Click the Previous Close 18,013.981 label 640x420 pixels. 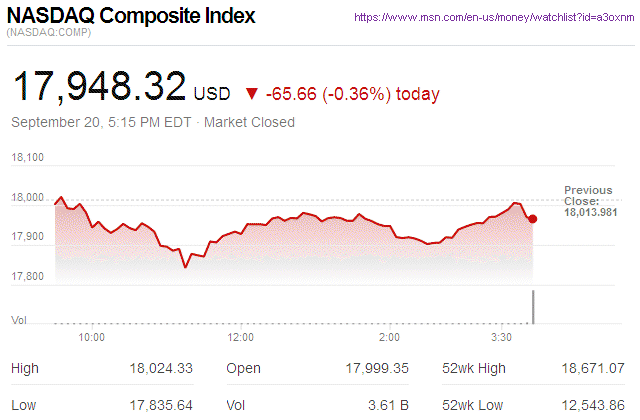pyautogui.click(x=589, y=201)
